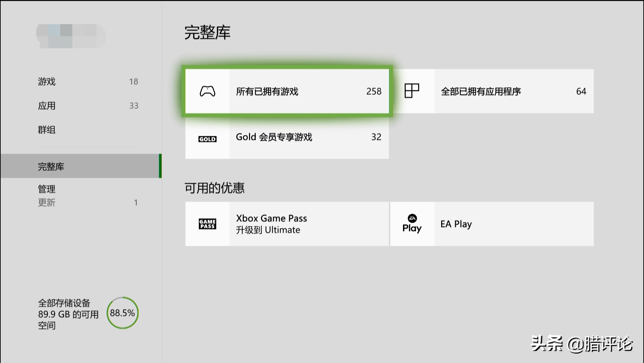644x363 pixels.
Task: Click the 258 owned games count
Action: point(374,91)
